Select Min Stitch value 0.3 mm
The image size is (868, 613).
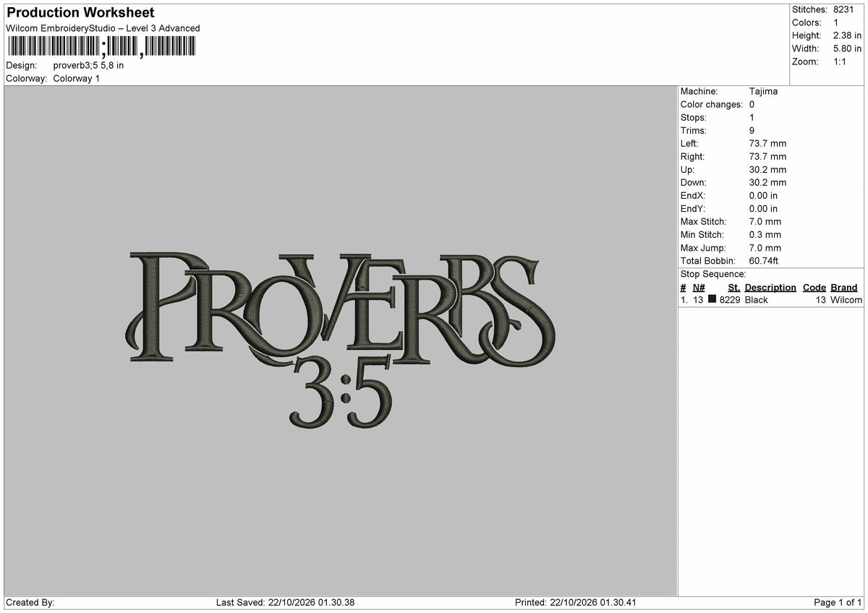tap(765, 235)
